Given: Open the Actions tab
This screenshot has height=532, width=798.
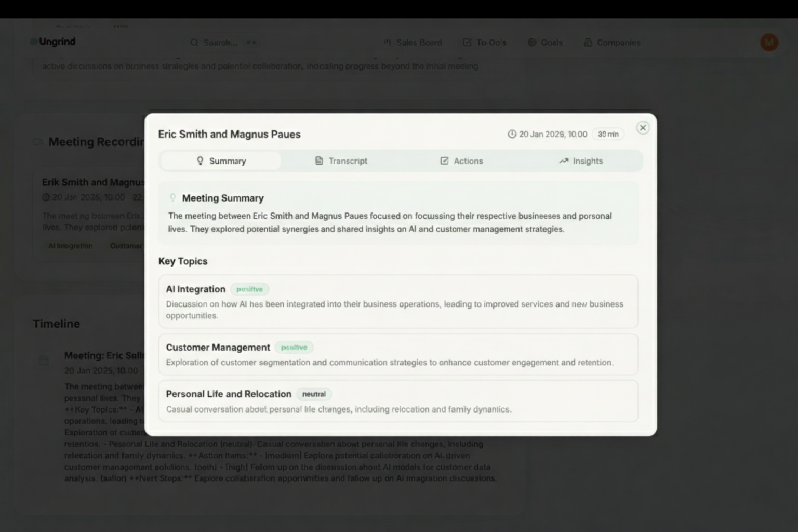Looking at the screenshot, I should pos(461,161).
